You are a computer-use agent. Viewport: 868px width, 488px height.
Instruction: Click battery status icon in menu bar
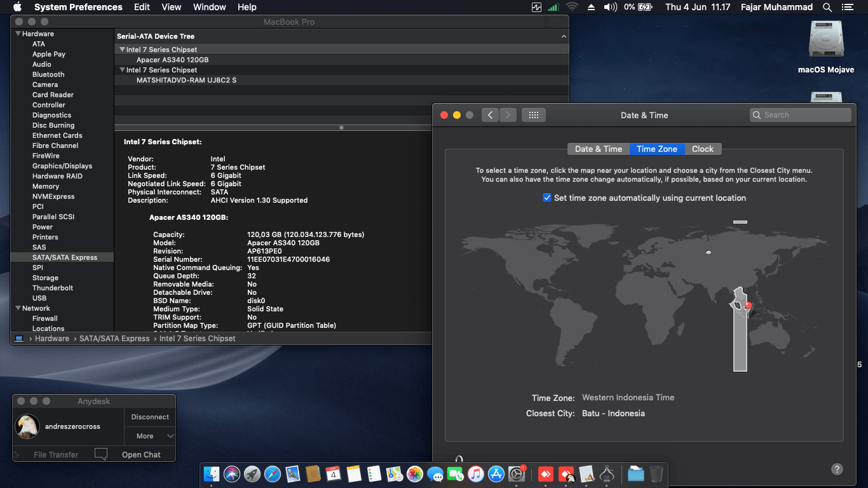(646, 8)
